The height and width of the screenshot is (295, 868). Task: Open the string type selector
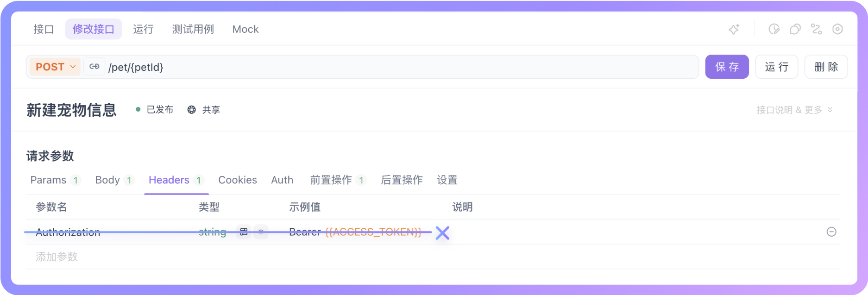click(x=213, y=232)
